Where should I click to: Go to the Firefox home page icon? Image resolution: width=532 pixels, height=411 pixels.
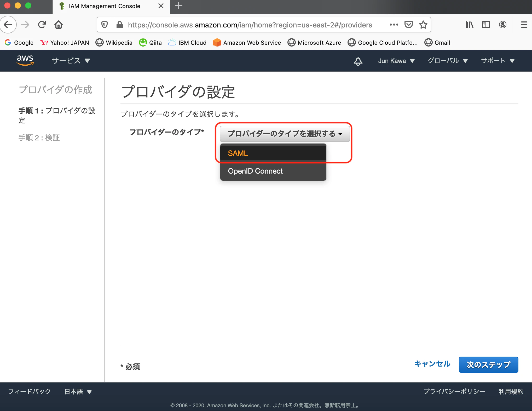tap(59, 25)
